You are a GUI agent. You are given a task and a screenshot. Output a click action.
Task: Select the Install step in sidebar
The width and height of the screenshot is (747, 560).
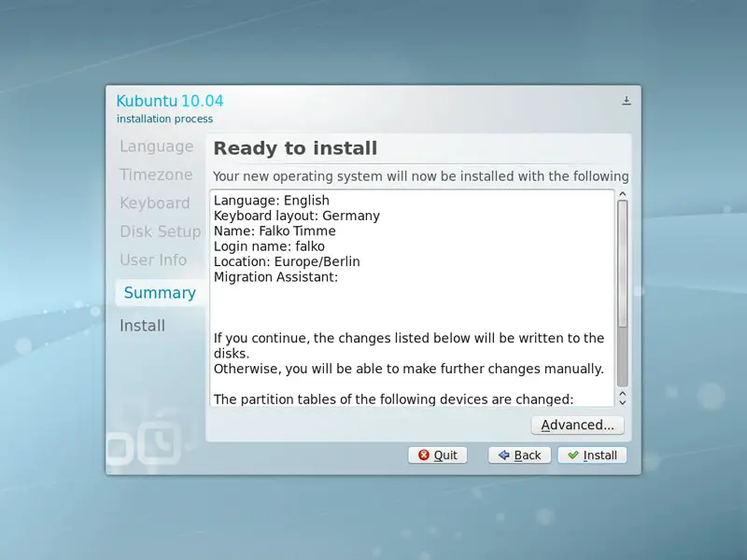(142, 326)
